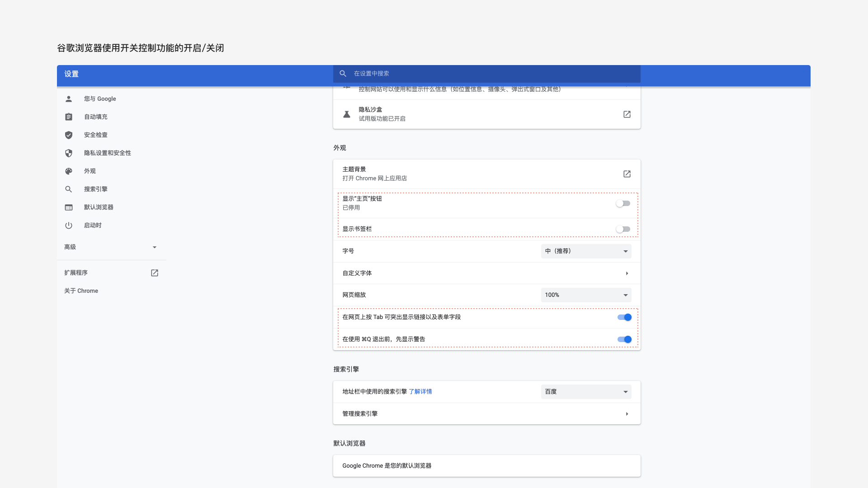The height and width of the screenshot is (488, 868).
Task: Select 隐私设置和安全性 in the sidebar
Action: [107, 153]
